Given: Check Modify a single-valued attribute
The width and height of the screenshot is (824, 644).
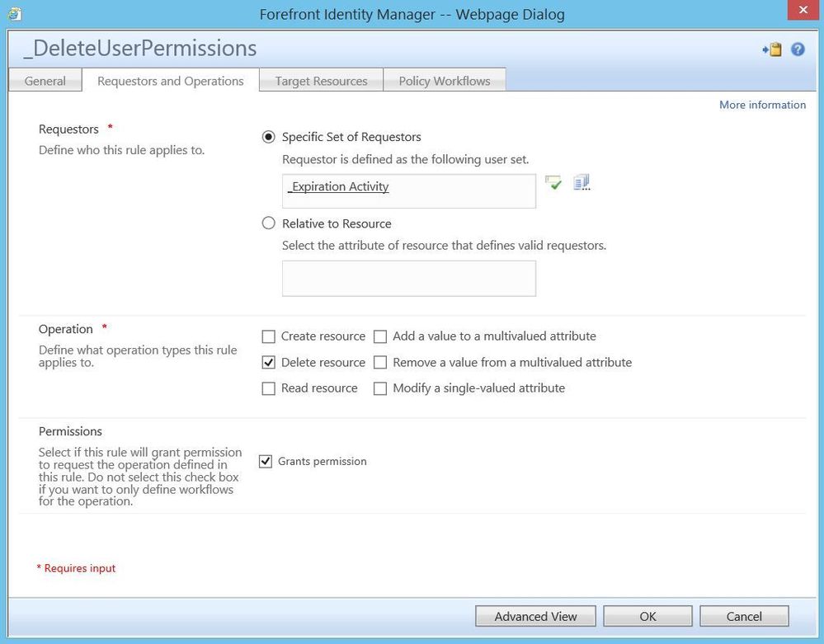Looking at the screenshot, I should point(380,388).
